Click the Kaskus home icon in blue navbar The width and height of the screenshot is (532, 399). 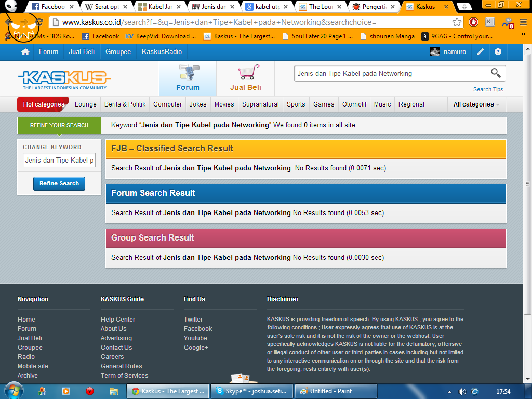[25, 52]
